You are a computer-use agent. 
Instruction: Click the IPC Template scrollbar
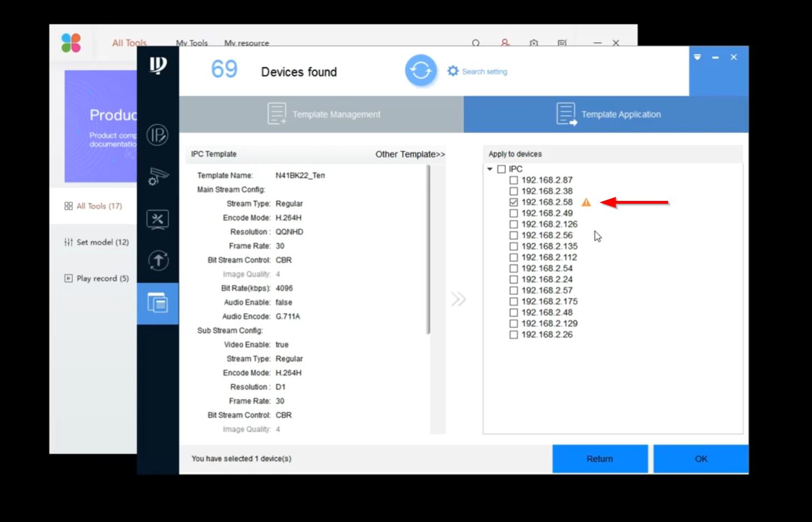tap(428, 249)
